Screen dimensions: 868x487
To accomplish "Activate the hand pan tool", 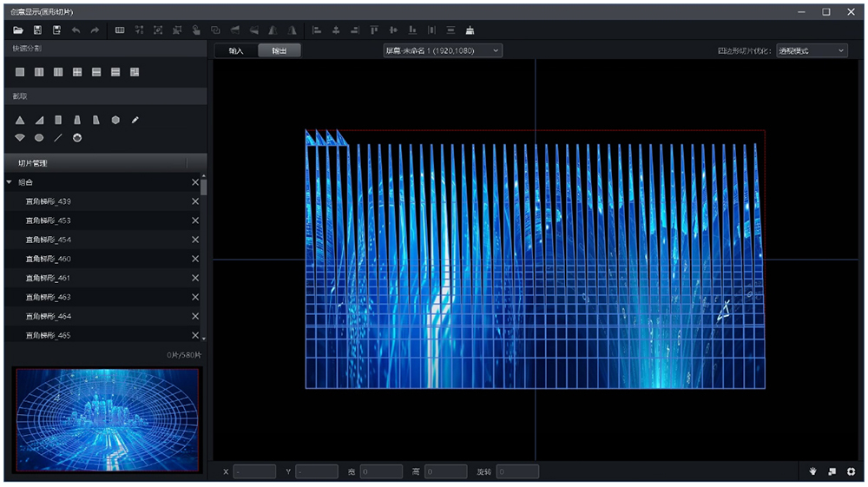I will coord(813,471).
